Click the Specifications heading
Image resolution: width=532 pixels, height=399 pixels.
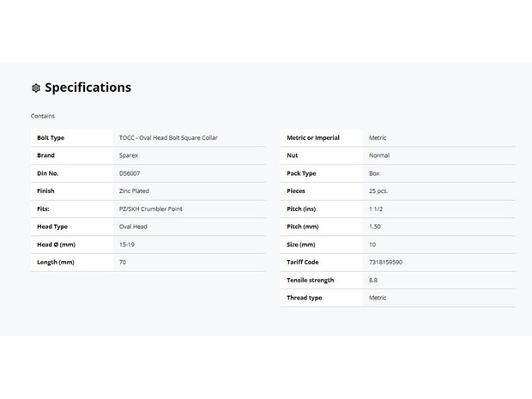coord(88,88)
